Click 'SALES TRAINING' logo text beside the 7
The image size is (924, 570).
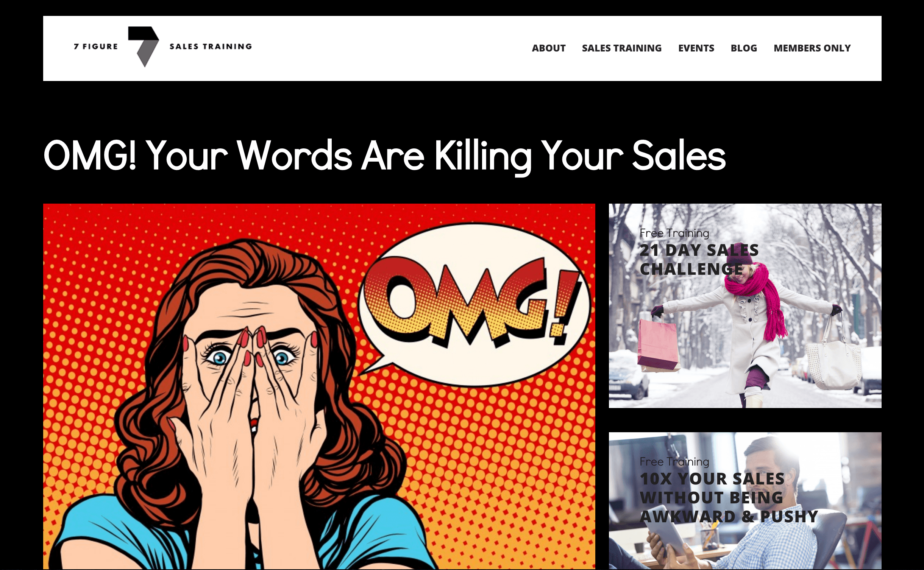coord(211,47)
